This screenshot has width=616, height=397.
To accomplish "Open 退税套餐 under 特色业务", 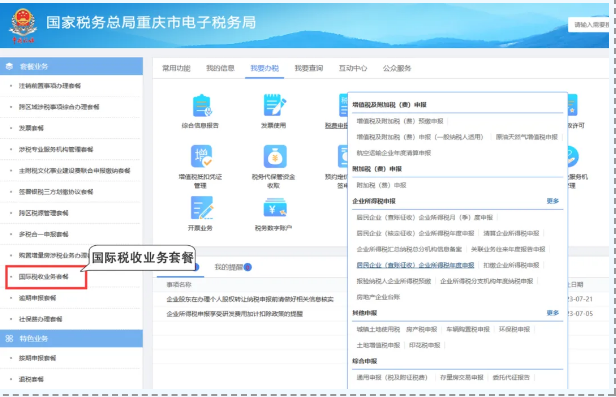I will [31, 379].
